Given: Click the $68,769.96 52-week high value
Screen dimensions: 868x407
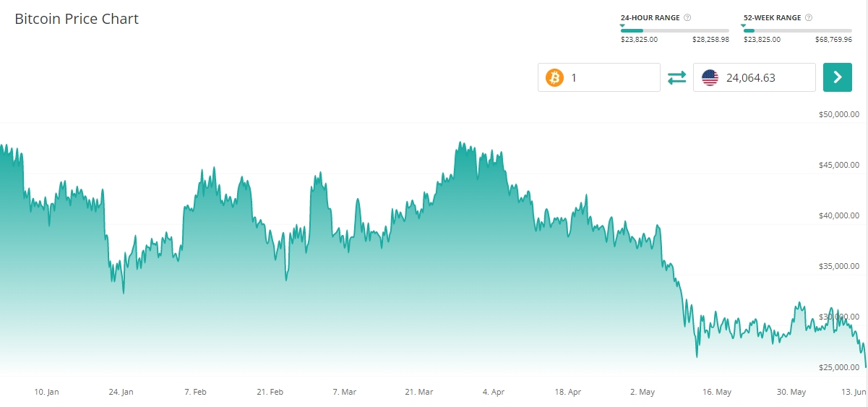Looking at the screenshot, I should (x=833, y=40).
